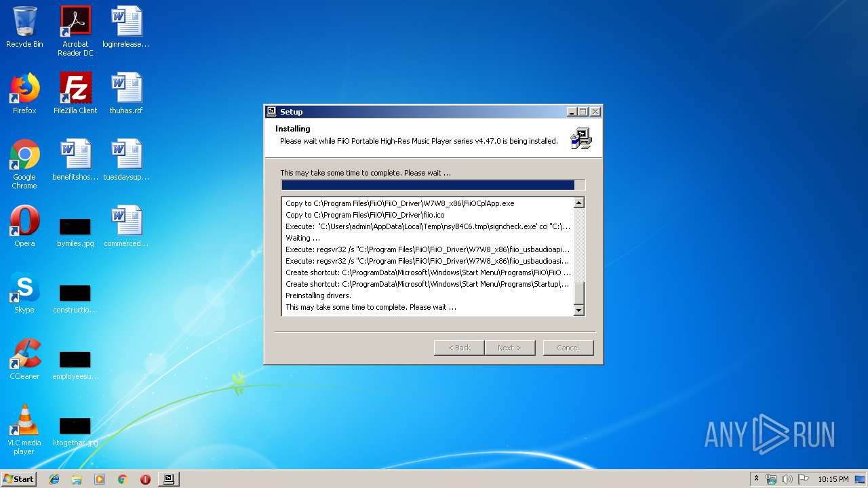Select the 'Copy to ...fiio.ico' log line
This screenshot has height=488, width=868.
click(365, 215)
